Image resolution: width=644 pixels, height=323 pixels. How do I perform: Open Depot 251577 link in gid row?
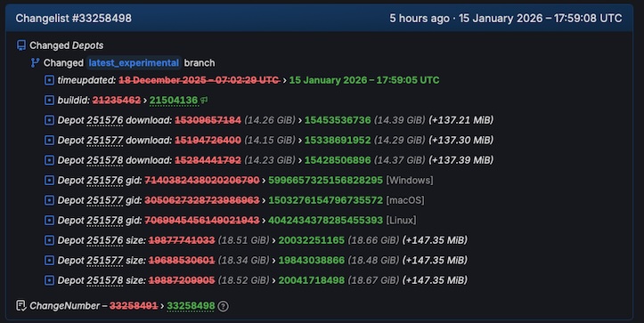click(x=105, y=200)
